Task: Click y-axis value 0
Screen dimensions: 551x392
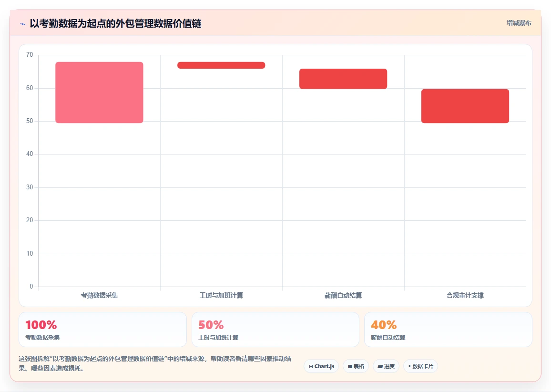Action: pos(31,287)
